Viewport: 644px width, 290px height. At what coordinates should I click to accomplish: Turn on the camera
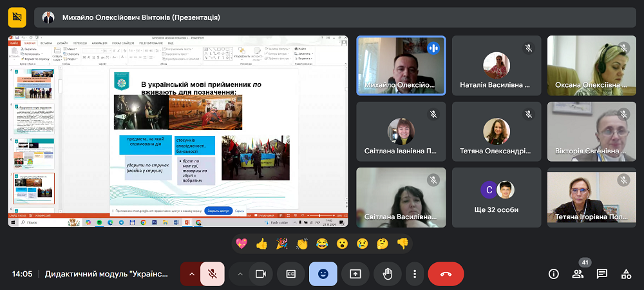coord(261,274)
